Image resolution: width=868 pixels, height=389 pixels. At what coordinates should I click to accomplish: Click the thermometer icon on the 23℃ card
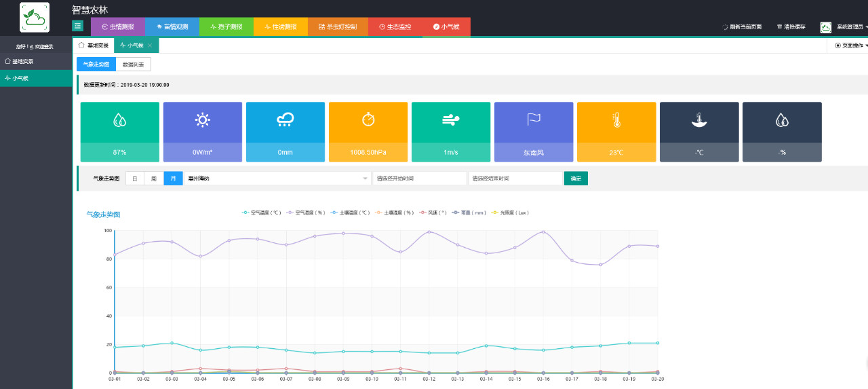[616, 121]
